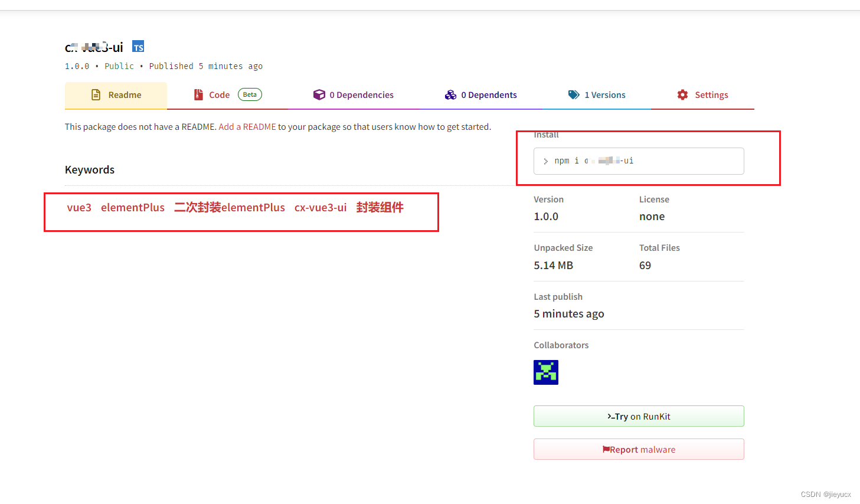This screenshot has width=860, height=504.
Task: Click the Keywords heading
Action: 90,170
